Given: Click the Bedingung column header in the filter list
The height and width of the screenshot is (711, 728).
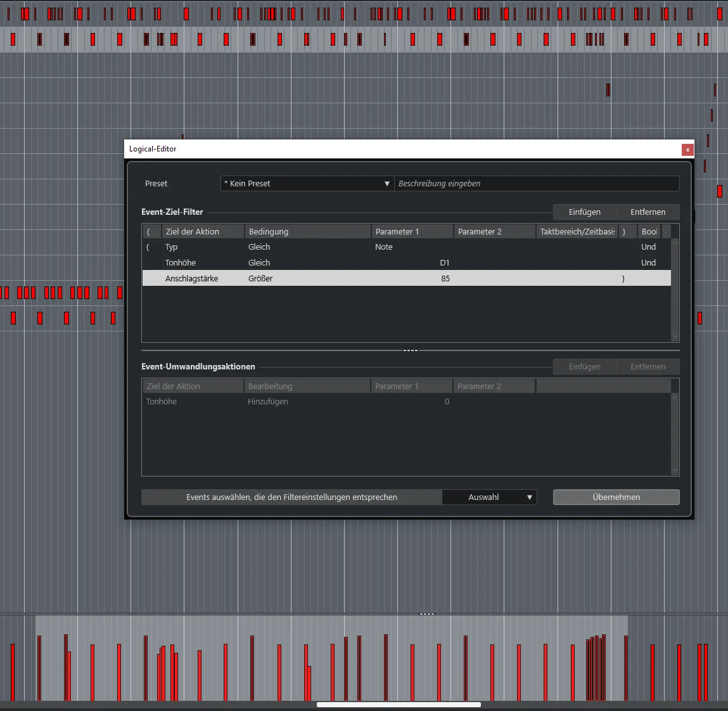Looking at the screenshot, I should (307, 231).
